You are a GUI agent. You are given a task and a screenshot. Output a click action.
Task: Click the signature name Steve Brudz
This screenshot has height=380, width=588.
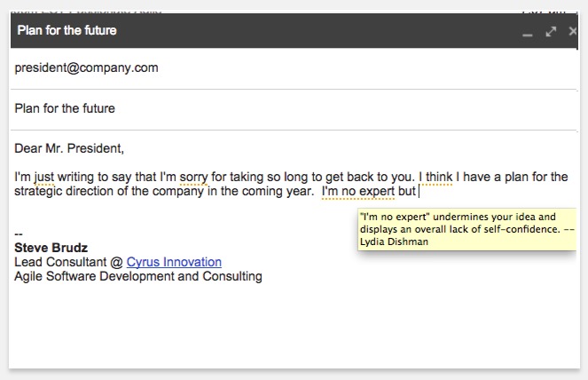click(x=51, y=248)
